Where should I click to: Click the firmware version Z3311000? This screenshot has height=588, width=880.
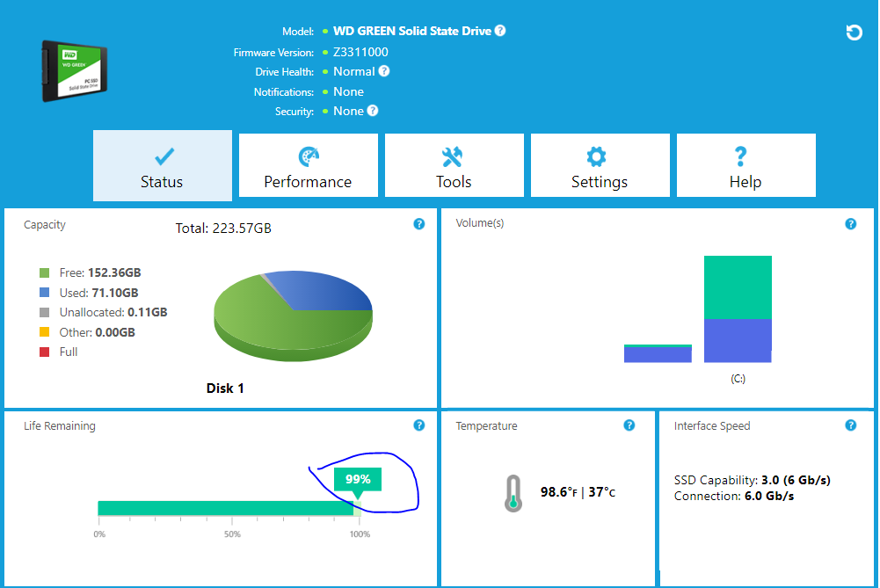point(360,52)
